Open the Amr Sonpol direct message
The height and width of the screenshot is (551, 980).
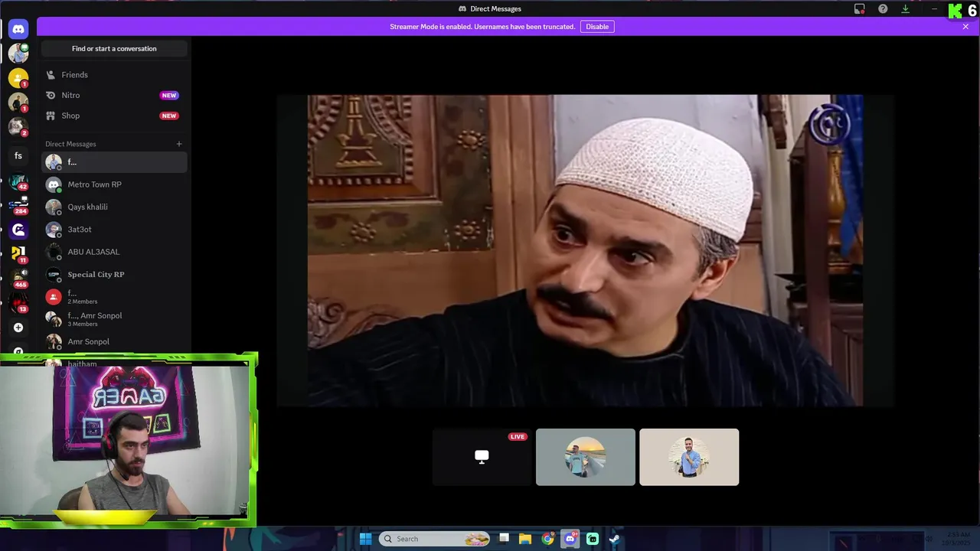pos(114,341)
